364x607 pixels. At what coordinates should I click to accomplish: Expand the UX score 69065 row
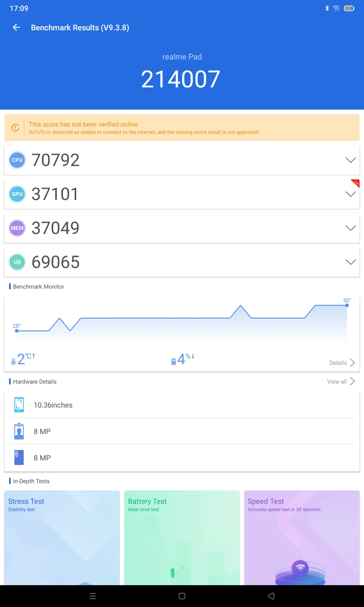point(182,262)
